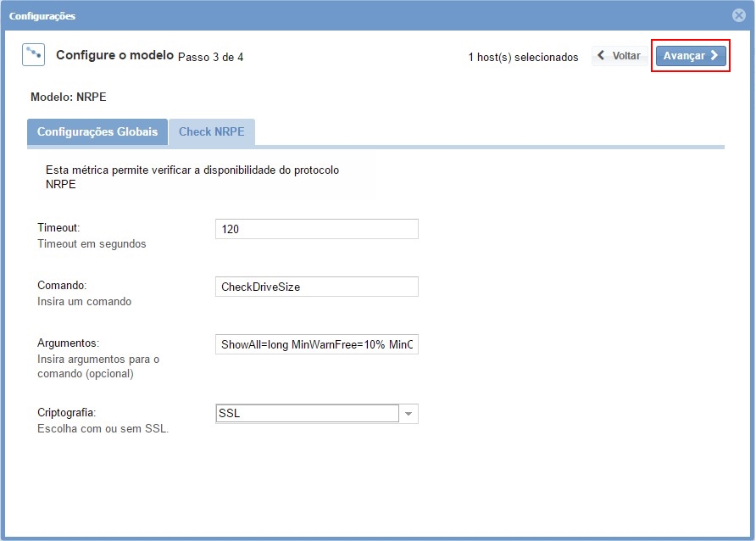The width and height of the screenshot is (756, 541).
Task: Close the Configurações dialog with the X icon
Action: coord(738,15)
